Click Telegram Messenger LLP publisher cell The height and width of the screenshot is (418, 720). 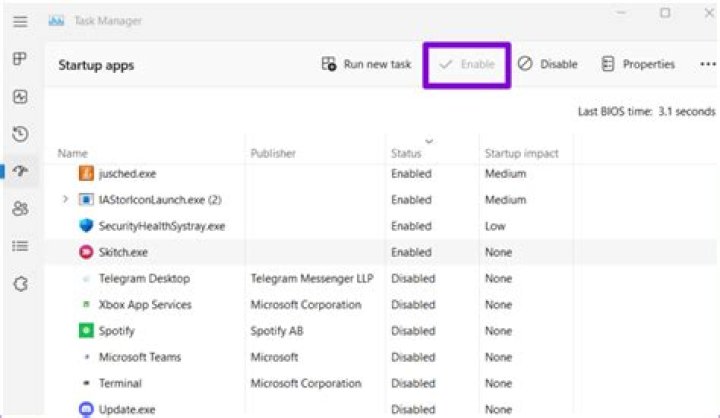(x=312, y=278)
